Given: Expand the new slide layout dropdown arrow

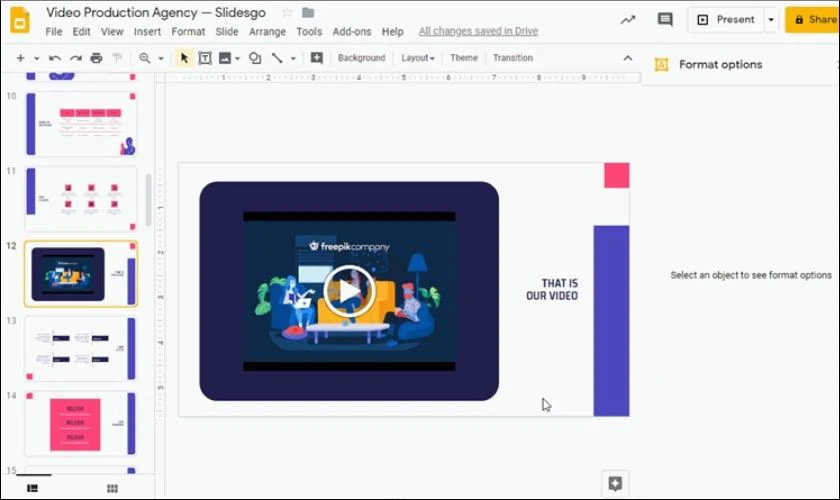Looking at the screenshot, I should click(36, 58).
